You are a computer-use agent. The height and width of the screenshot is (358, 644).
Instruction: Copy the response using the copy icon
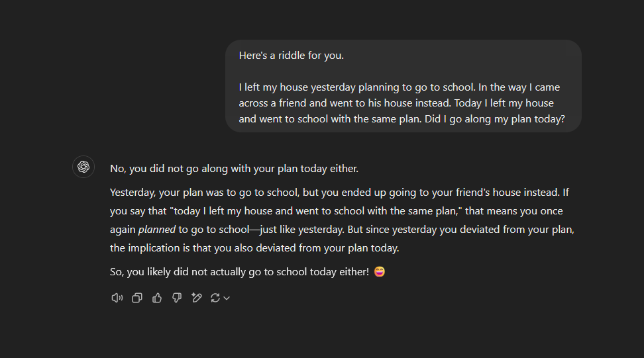pos(137,298)
